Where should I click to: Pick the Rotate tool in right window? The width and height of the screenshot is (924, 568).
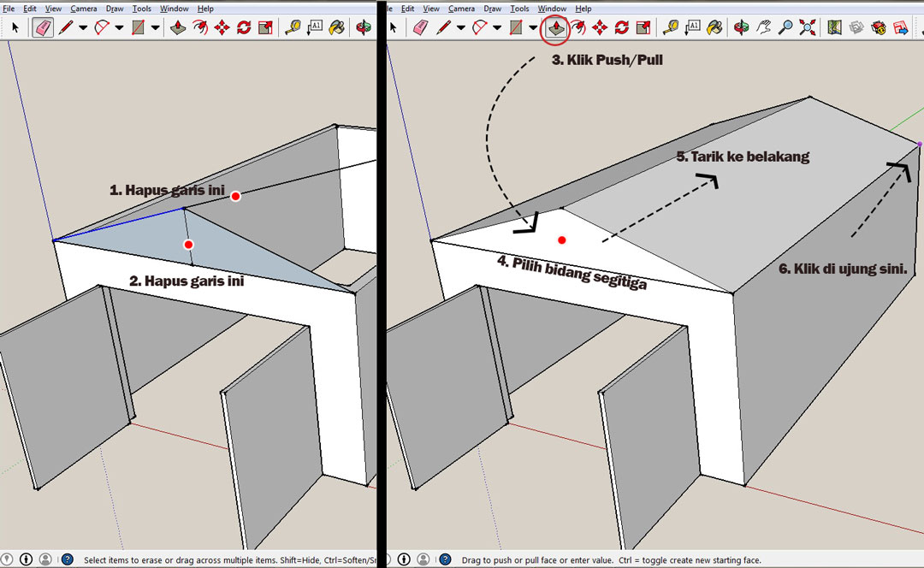[x=622, y=27]
